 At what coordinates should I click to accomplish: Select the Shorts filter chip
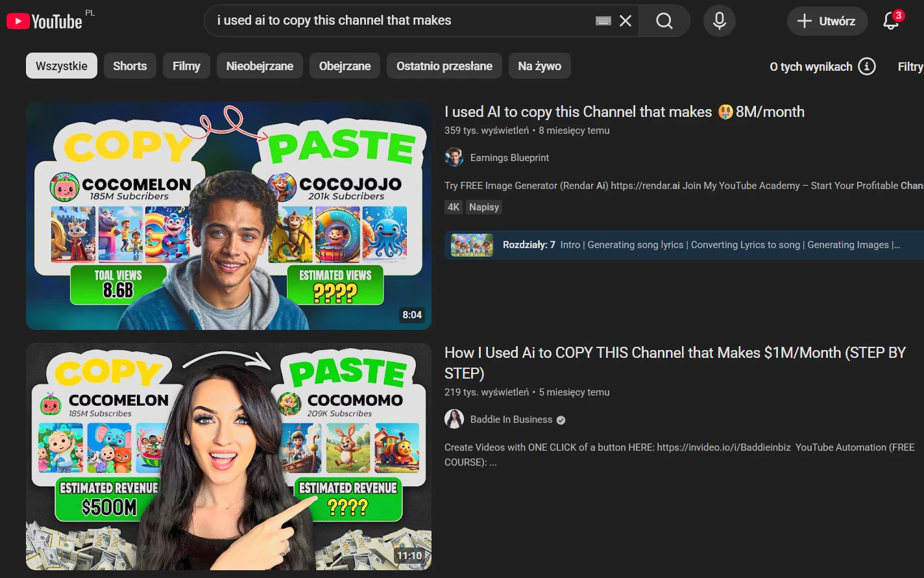coord(130,66)
